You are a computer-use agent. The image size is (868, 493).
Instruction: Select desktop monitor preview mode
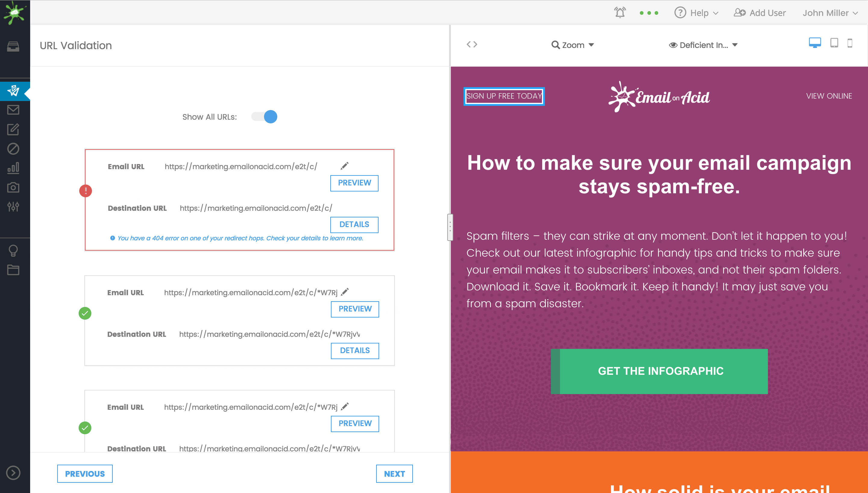tap(815, 43)
